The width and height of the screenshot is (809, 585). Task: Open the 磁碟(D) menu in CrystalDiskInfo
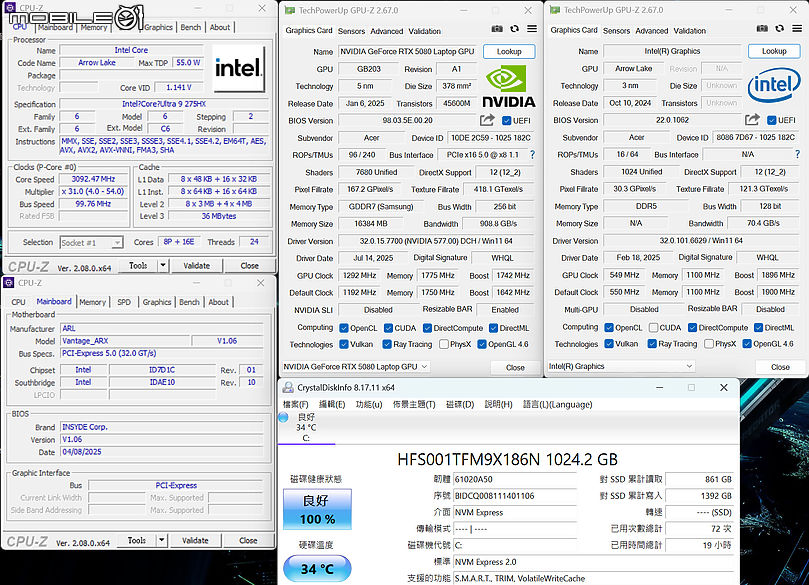460,404
